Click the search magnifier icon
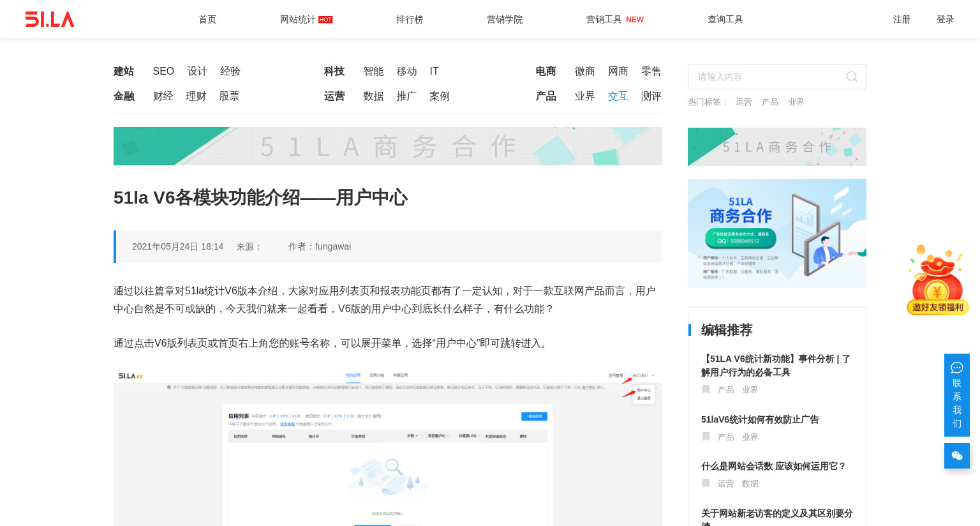980x526 pixels. (x=852, y=77)
